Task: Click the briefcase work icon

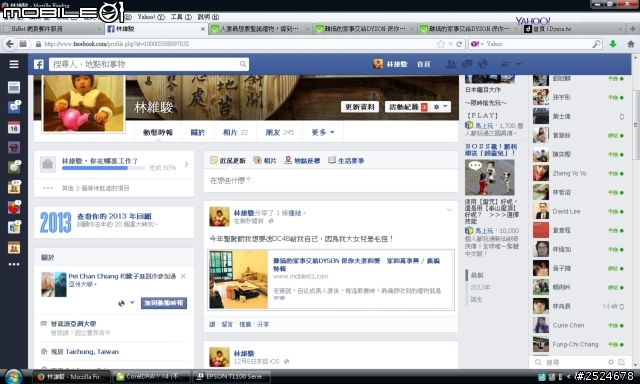Action: (x=47, y=164)
